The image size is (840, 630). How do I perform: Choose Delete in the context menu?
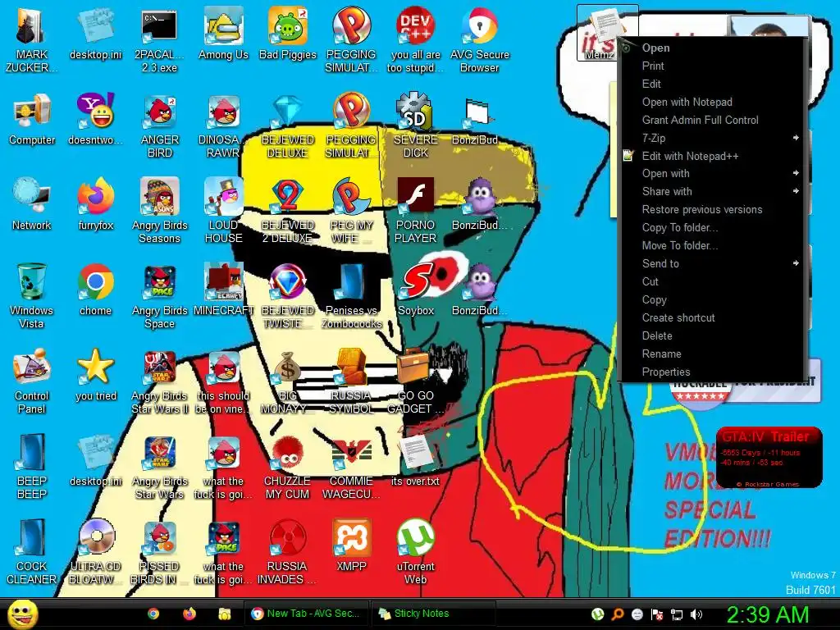pos(713,336)
